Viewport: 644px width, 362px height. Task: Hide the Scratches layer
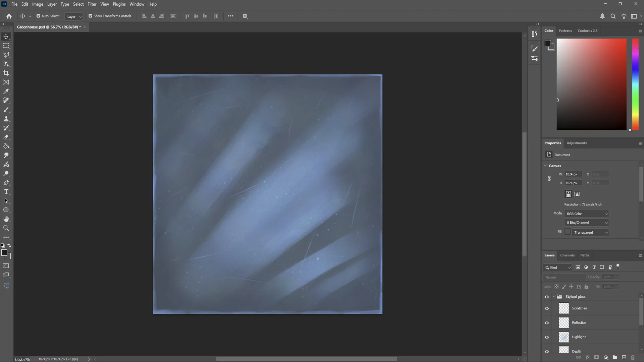547,309
